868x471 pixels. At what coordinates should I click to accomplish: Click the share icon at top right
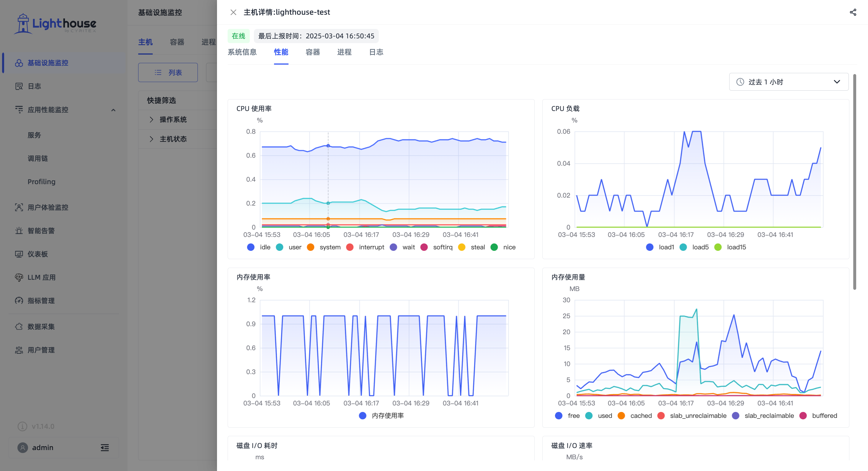tap(853, 12)
